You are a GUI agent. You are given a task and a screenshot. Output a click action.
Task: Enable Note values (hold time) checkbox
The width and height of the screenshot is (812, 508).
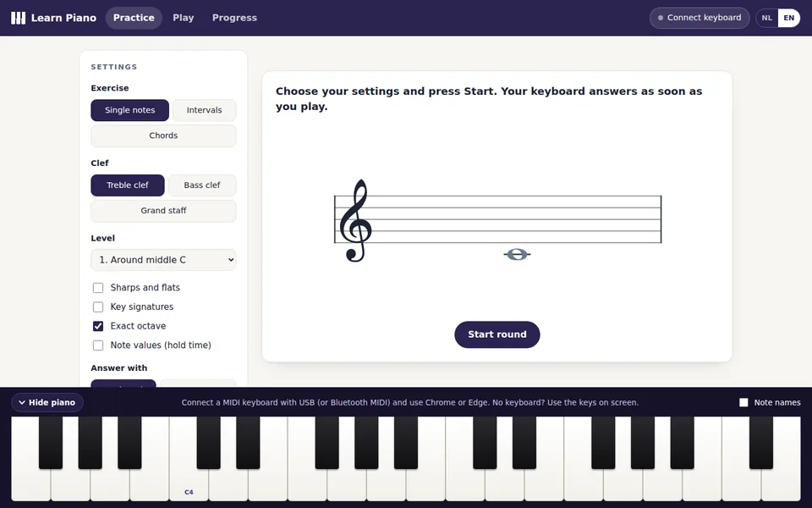click(98, 345)
